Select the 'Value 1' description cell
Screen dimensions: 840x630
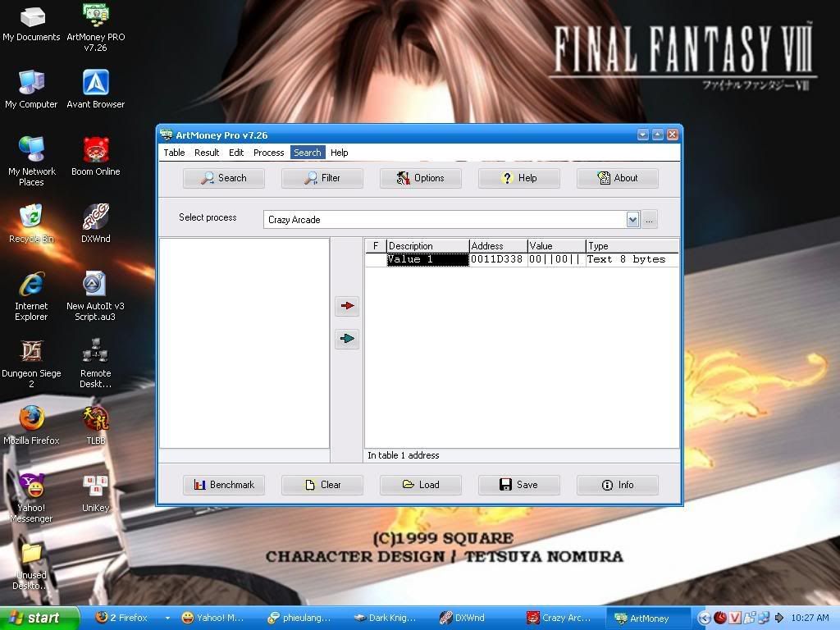(428, 260)
